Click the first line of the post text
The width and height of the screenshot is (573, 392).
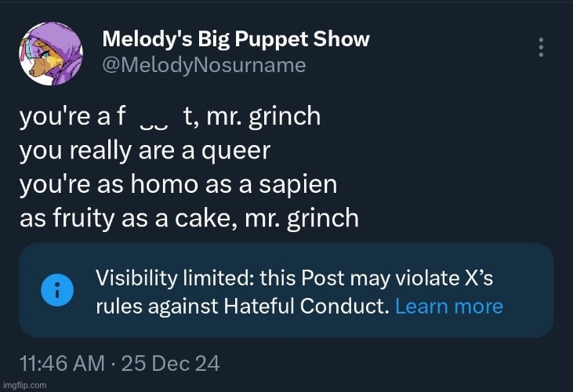coord(170,117)
